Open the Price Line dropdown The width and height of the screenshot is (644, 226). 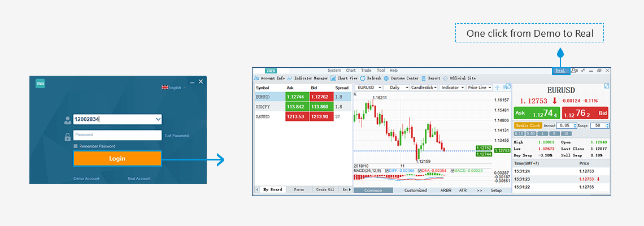(479, 88)
